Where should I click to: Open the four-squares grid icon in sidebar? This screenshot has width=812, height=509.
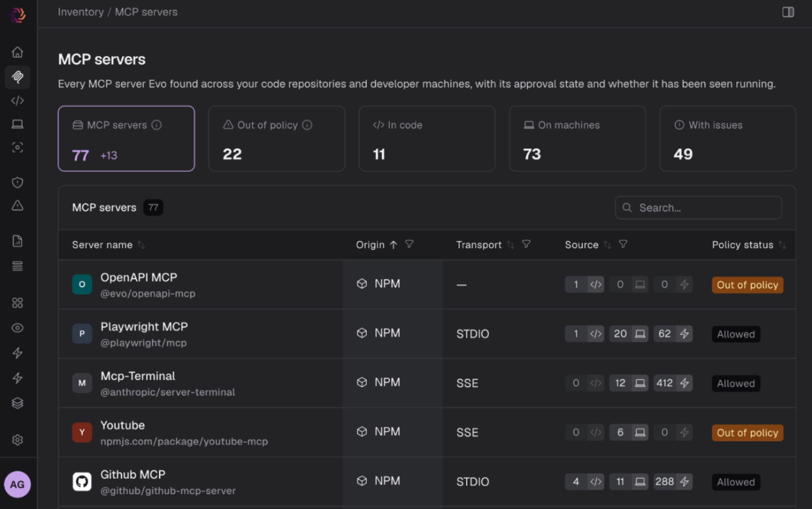[17, 303]
